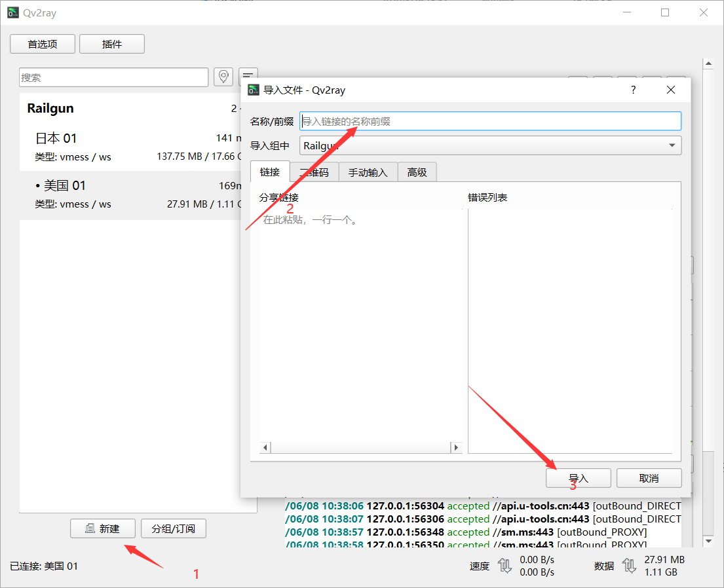Image resolution: width=724 pixels, height=588 pixels.
Task: Minimize the Qv2ray main window
Action: [x=626, y=12]
